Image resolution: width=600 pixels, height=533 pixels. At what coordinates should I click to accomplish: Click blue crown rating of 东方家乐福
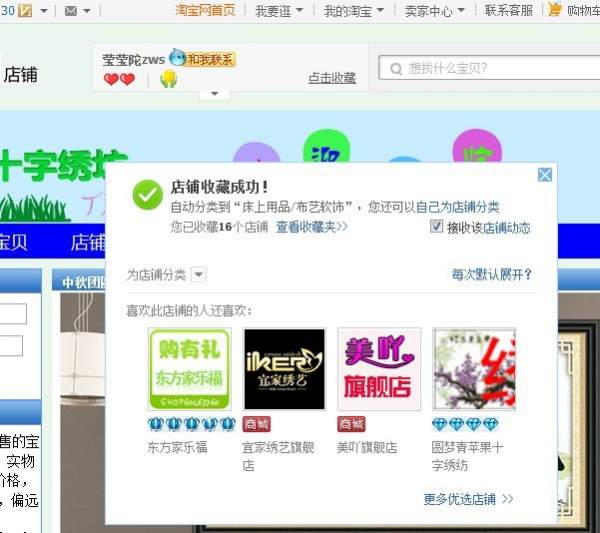tap(192, 424)
